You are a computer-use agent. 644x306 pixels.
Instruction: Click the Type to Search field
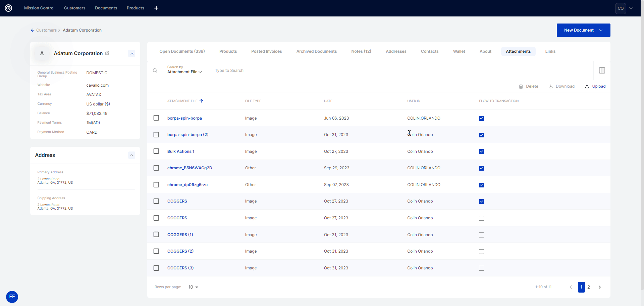click(302, 71)
